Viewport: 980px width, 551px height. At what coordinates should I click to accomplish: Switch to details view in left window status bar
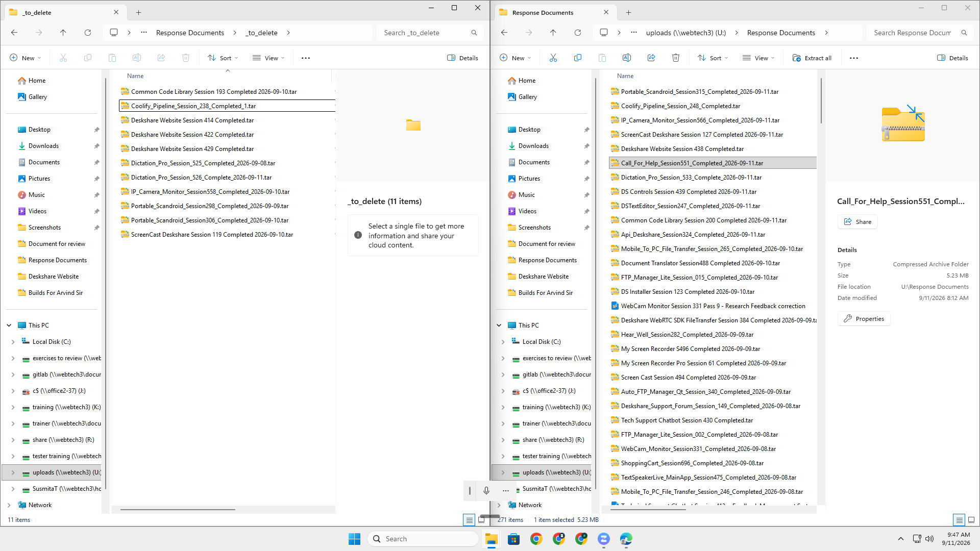point(469,520)
